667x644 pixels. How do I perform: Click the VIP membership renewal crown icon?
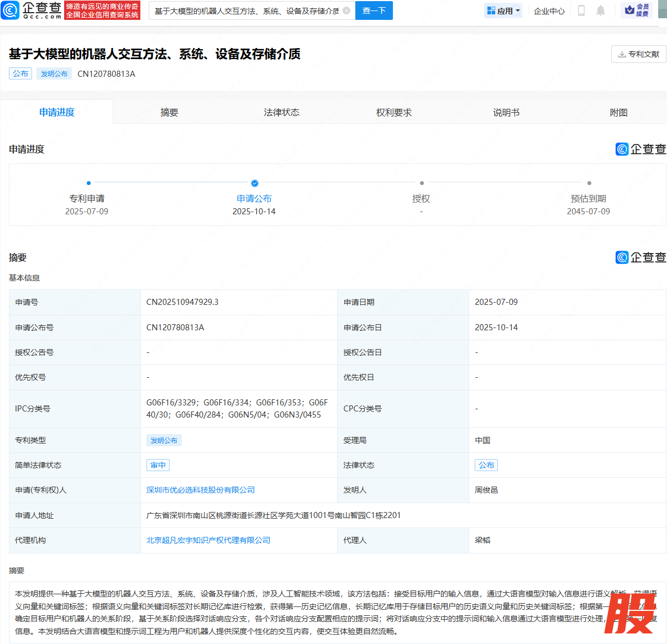pyautogui.click(x=629, y=10)
